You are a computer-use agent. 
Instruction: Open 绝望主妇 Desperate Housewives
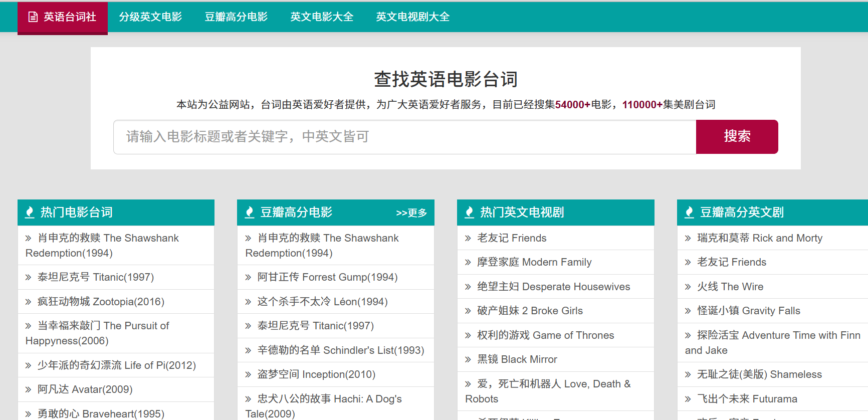point(554,287)
